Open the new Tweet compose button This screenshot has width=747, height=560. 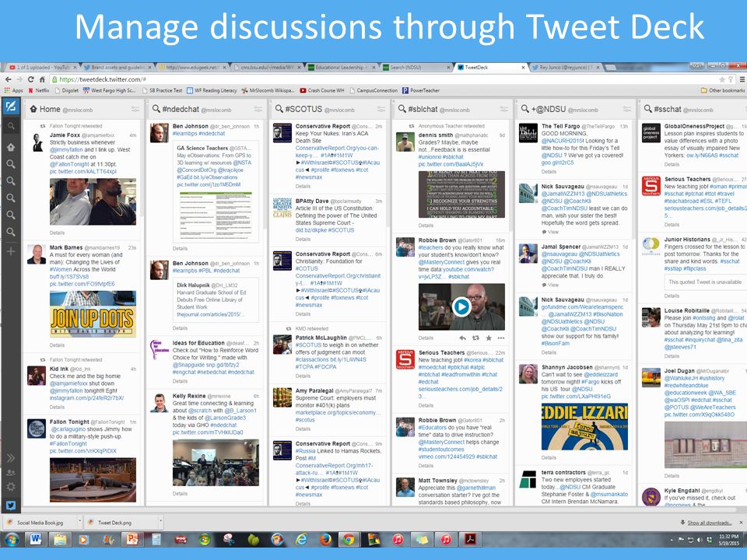point(10,107)
